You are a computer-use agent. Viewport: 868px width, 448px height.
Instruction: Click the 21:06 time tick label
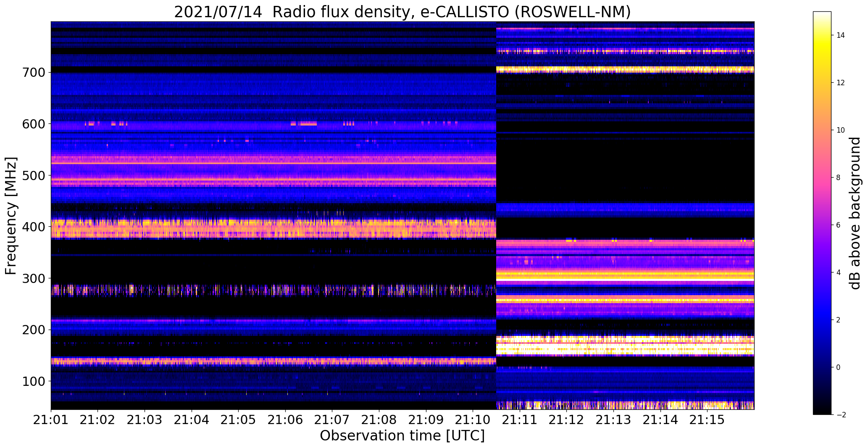point(286,419)
